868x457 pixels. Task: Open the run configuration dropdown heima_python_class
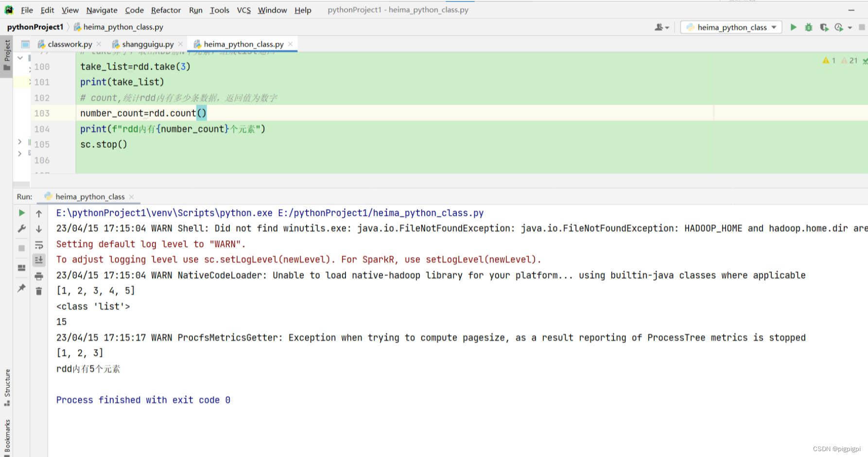click(x=731, y=27)
